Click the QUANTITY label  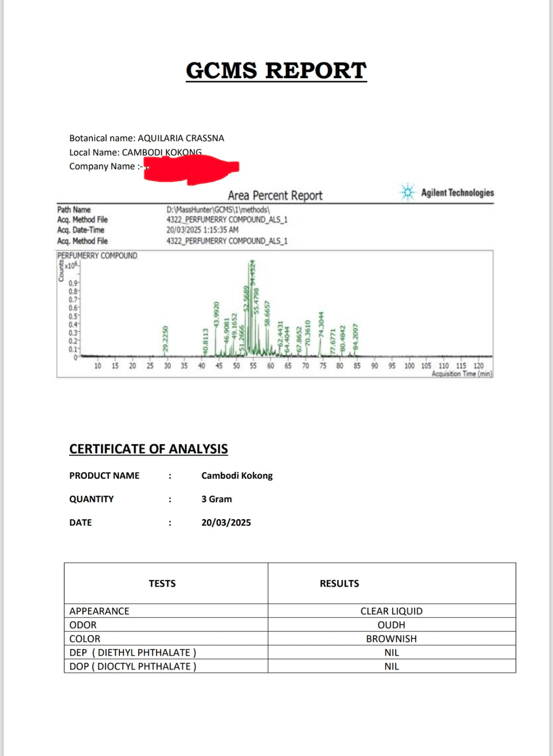click(x=91, y=499)
